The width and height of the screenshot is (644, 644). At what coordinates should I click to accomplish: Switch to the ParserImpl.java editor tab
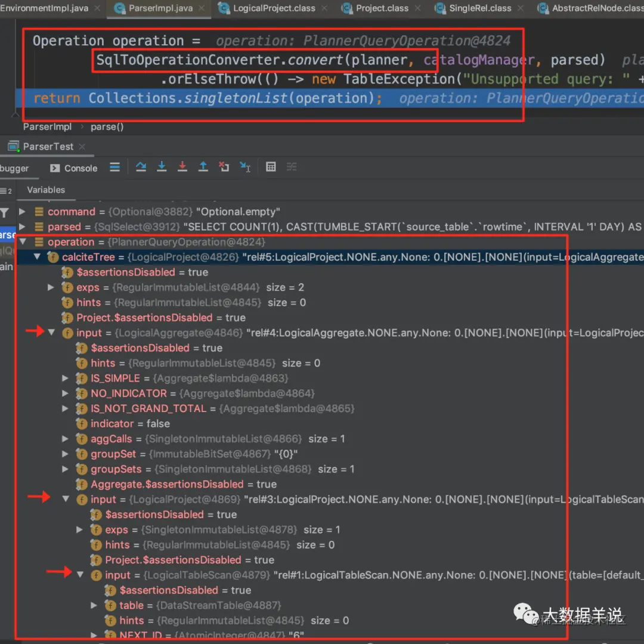pos(159,8)
